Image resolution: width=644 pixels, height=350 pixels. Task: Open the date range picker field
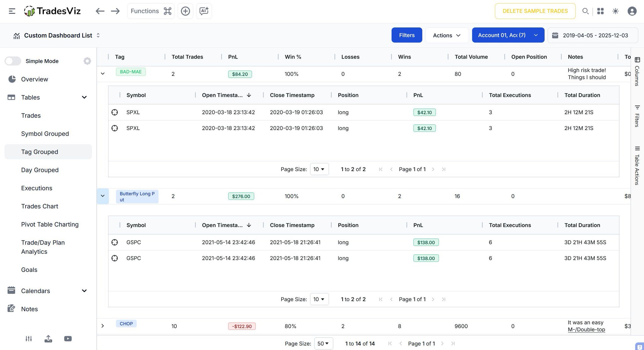tap(592, 35)
